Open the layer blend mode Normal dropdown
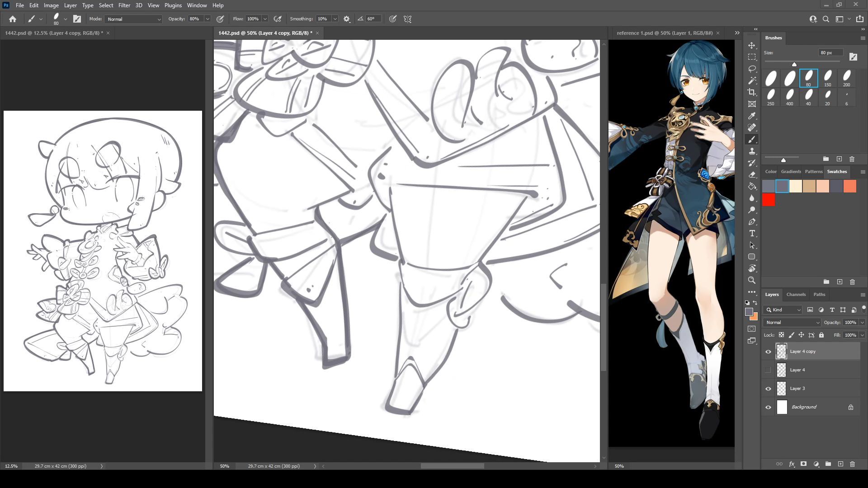 (792, 323)
